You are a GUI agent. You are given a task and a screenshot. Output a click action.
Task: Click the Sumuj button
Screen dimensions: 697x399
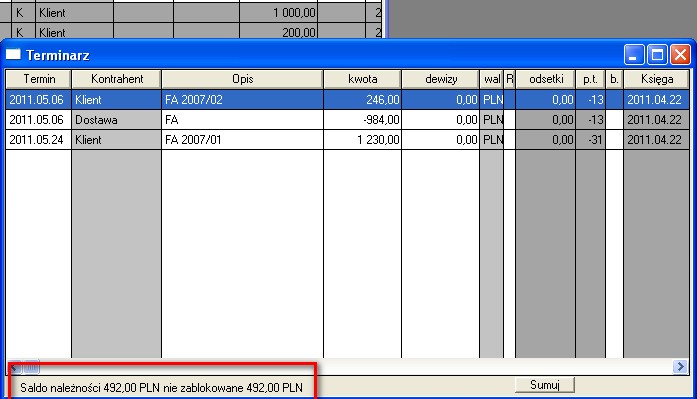pos(545,385)
